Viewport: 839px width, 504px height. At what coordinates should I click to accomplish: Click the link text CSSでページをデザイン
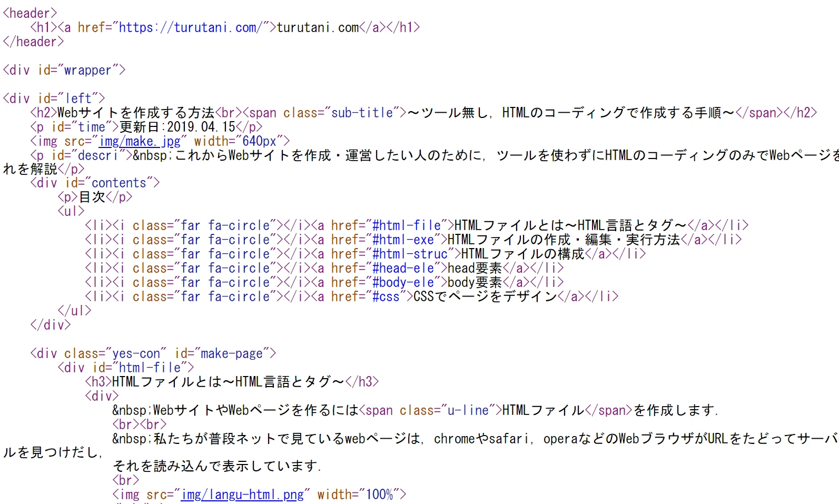tap(485, 297)
